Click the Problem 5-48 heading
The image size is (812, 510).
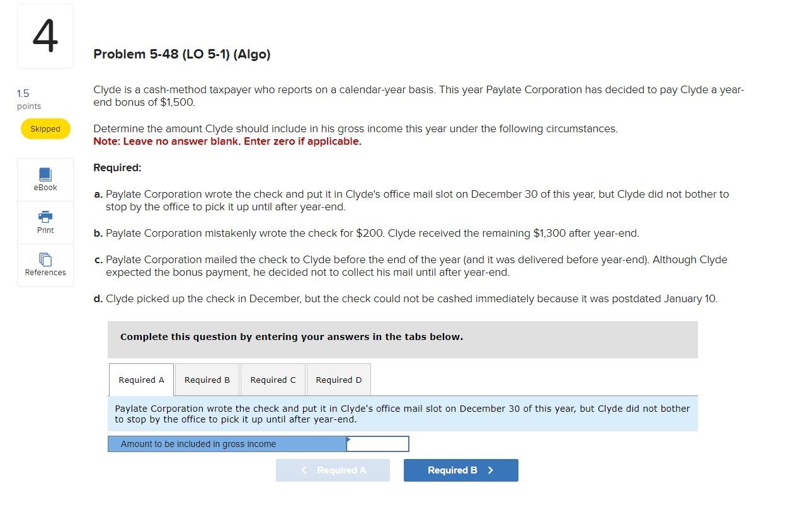click(181, 54)
